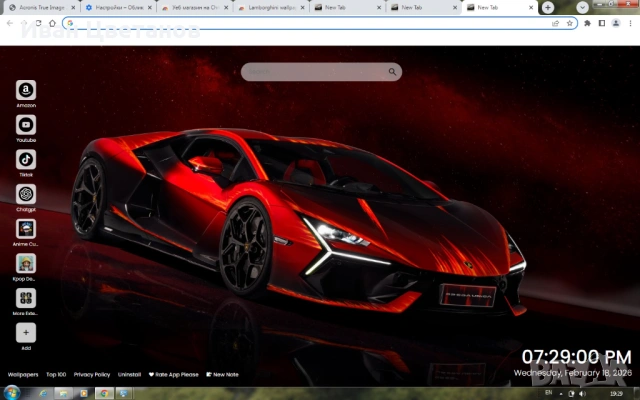Click the Add shortcut plus icon
The height and width of the screenshot is (400, 640).
click(26, 332)
